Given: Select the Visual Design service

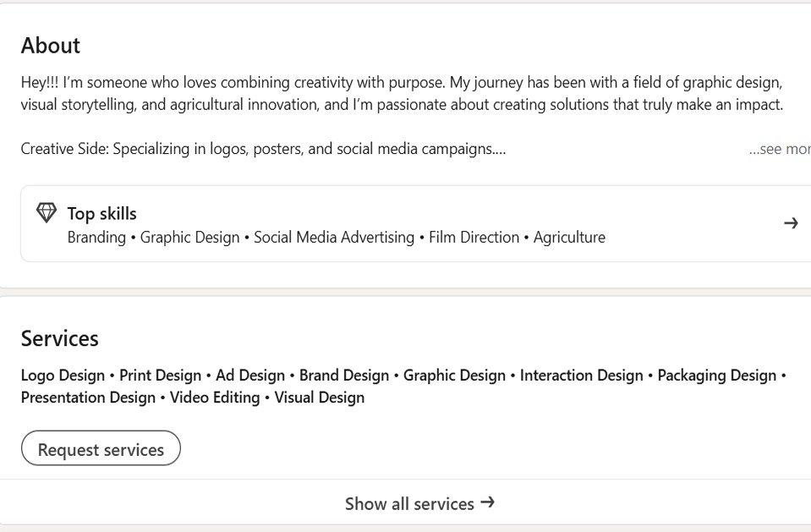Looking at the screenshot, I should coord(320,398).
